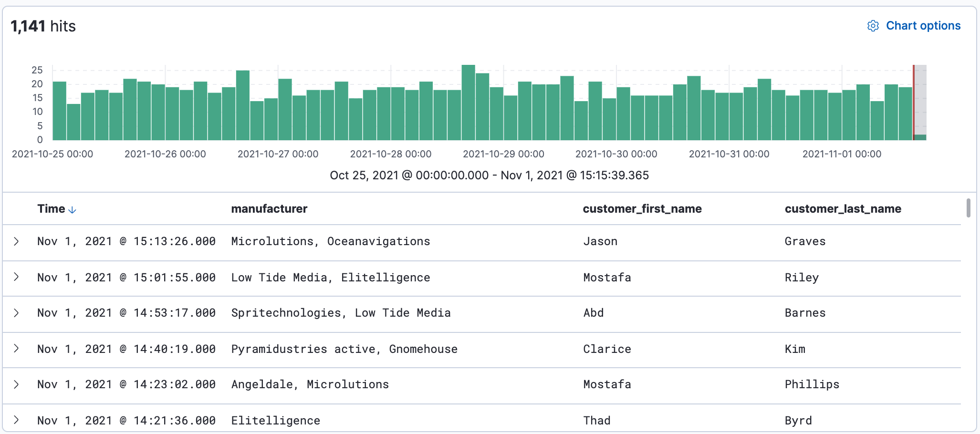
Task: Expand the Abd Barnes document row
Action: point(16,313)
